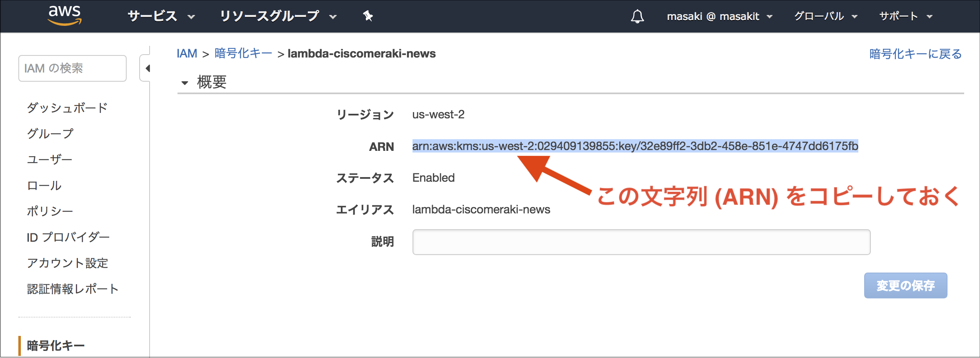Viewport: 980px width, 358px height.
Task: Click the エイリアス label
Action: (x=365, y=210)
